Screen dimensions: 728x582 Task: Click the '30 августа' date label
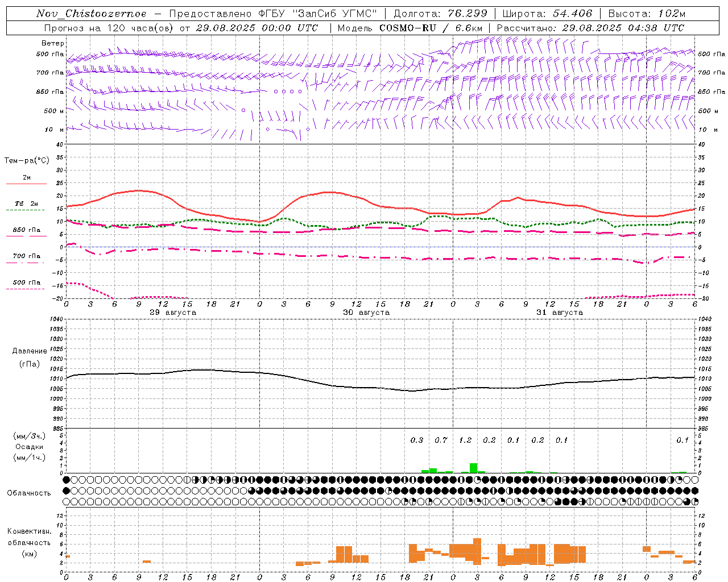pos(366,313)
